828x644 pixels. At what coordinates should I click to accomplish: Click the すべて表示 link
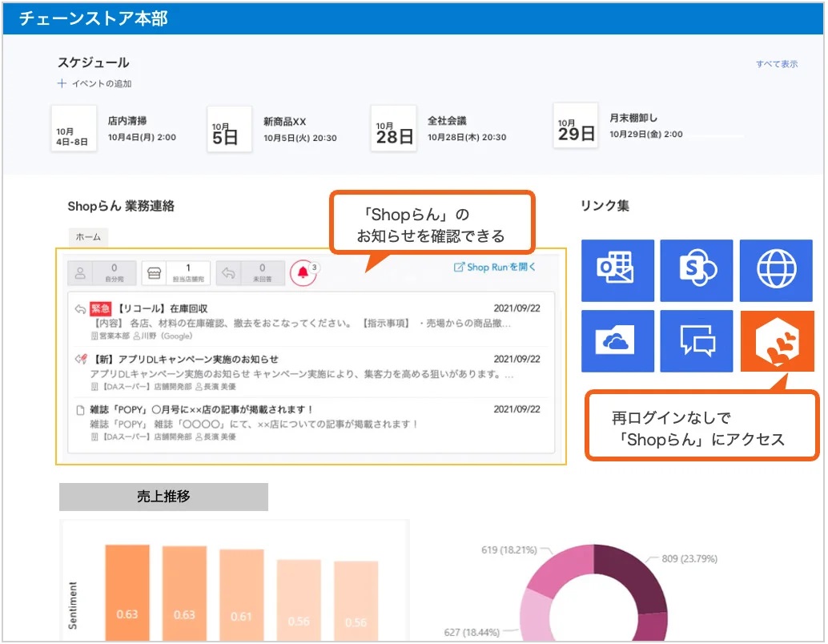[776, 64]
